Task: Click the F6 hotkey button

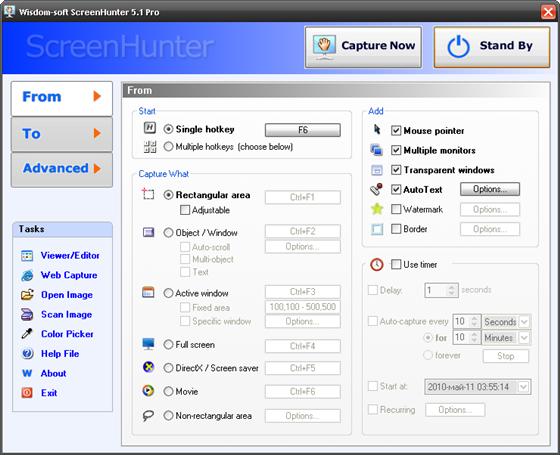Action: click(302, 130)
